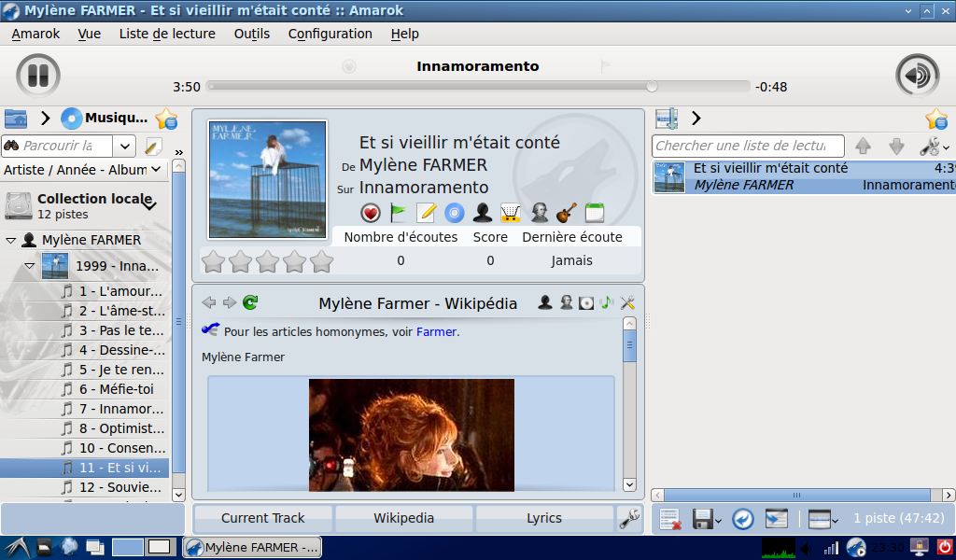Click the media sources home folder icon
Screen dimensions: 956x560
16,119
